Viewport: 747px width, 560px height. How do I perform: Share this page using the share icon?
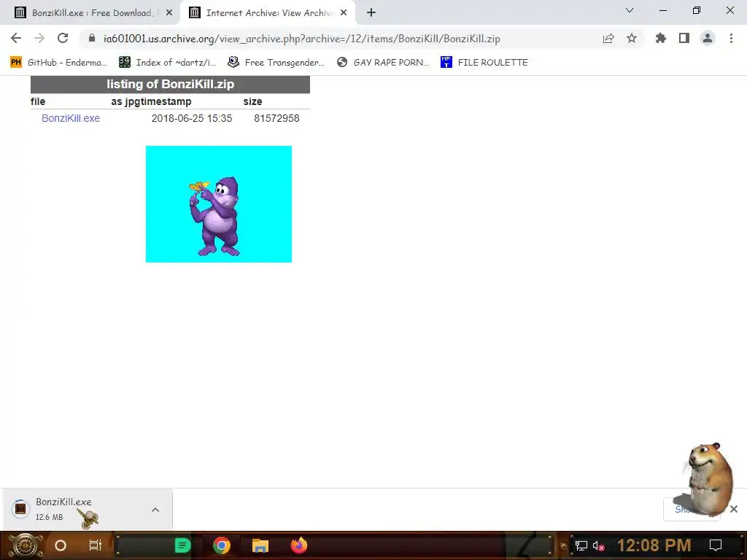pyautogui.click(x=608, y=38)
